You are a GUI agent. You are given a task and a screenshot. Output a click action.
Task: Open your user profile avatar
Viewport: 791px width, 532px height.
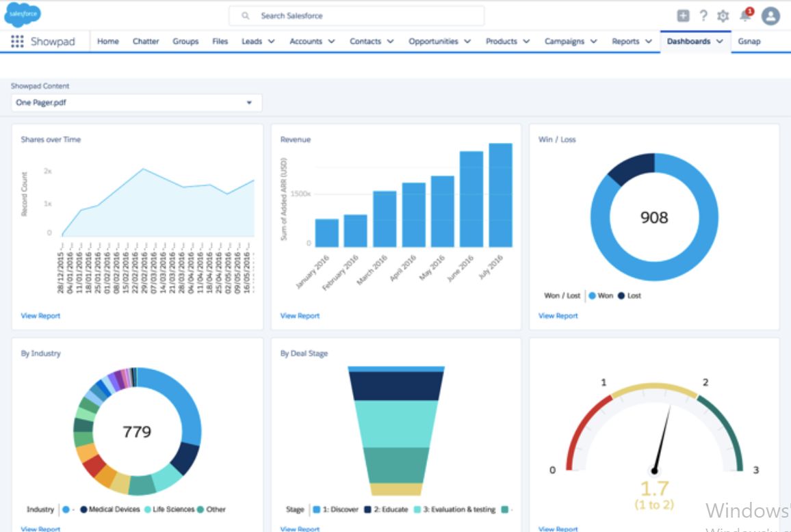[x=770, y=15]
